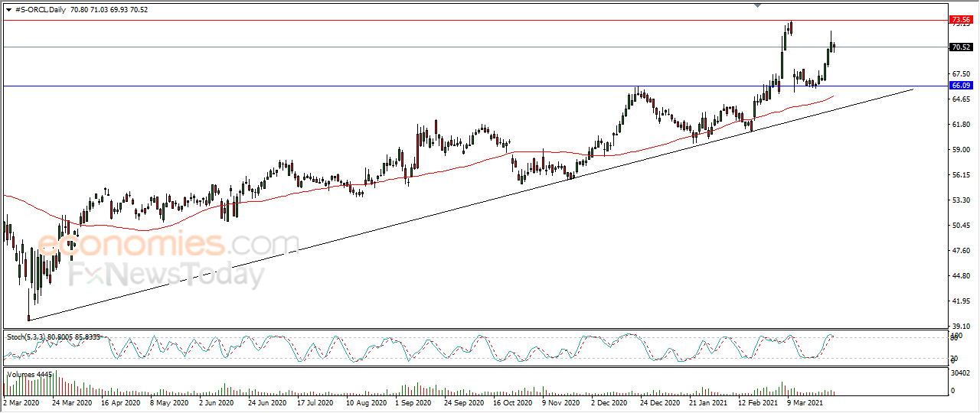The height and width of the screenshot is (413, 980).
Task: Click the 2 Mar 2020 date label
Action: pyautogui.click(x=22, y=402)
